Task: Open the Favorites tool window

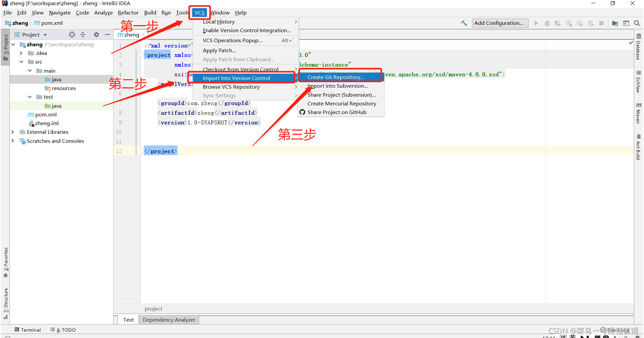Action: tap(6, 263)
